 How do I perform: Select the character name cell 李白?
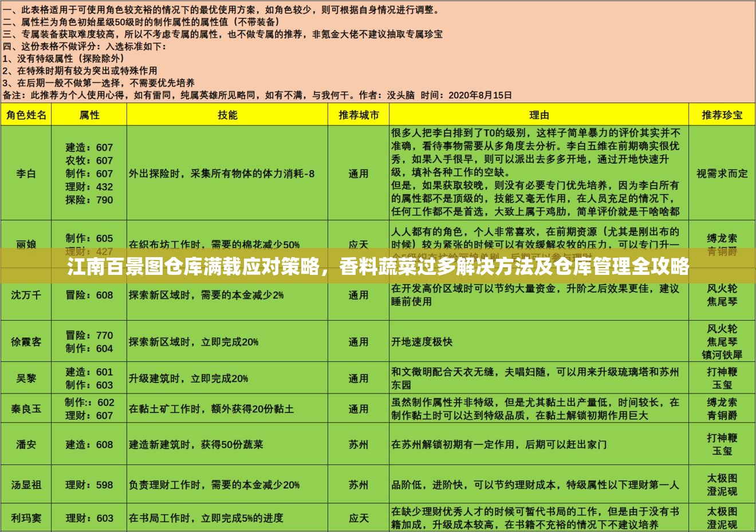click(x=26, y=174)
